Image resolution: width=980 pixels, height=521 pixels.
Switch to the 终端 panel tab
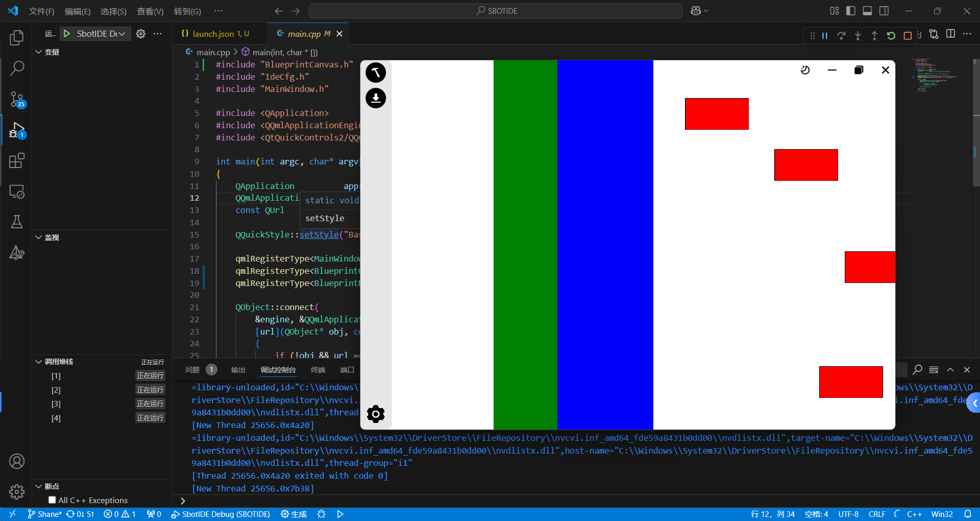pyautogui.click(x=318, y=370)
